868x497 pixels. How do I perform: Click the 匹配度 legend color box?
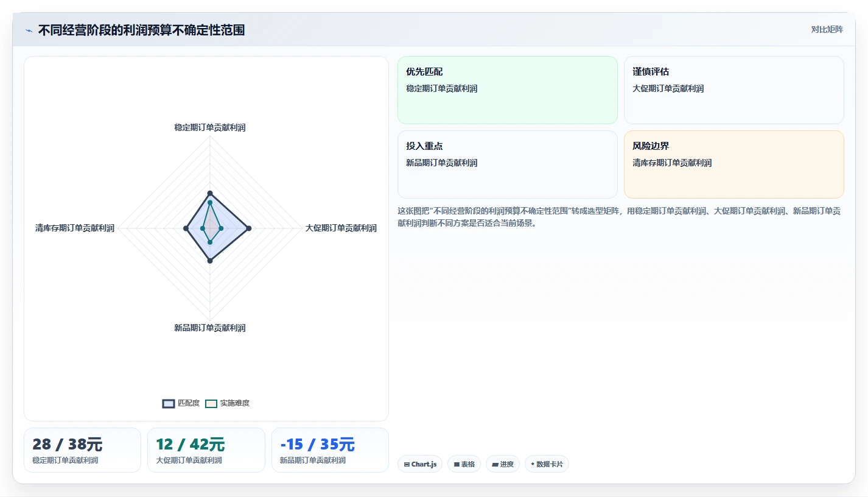pos(169,403)
